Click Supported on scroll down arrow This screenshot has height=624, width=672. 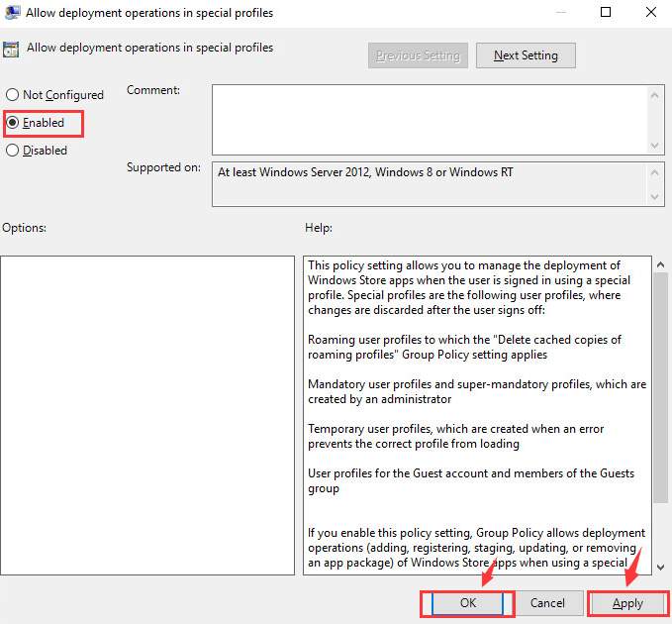[654, 196]
